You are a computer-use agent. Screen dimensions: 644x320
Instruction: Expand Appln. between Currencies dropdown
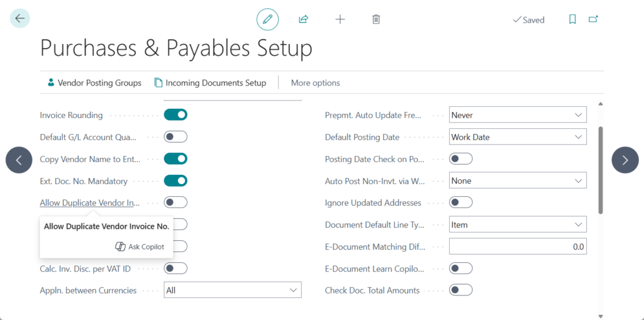232,290
